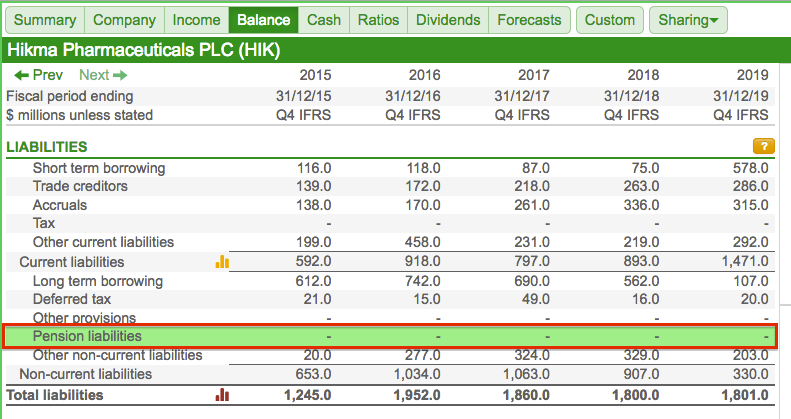Open the Forecasts tab
Image resolution: width=791 pixels, height=419 pixels.
point(529,20)
